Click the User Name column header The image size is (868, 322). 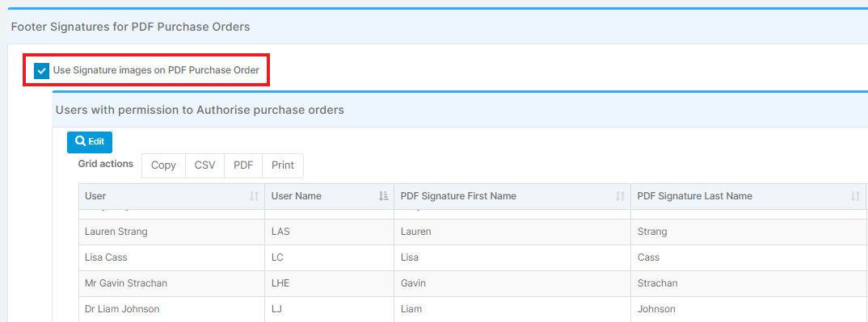point(330,196)
